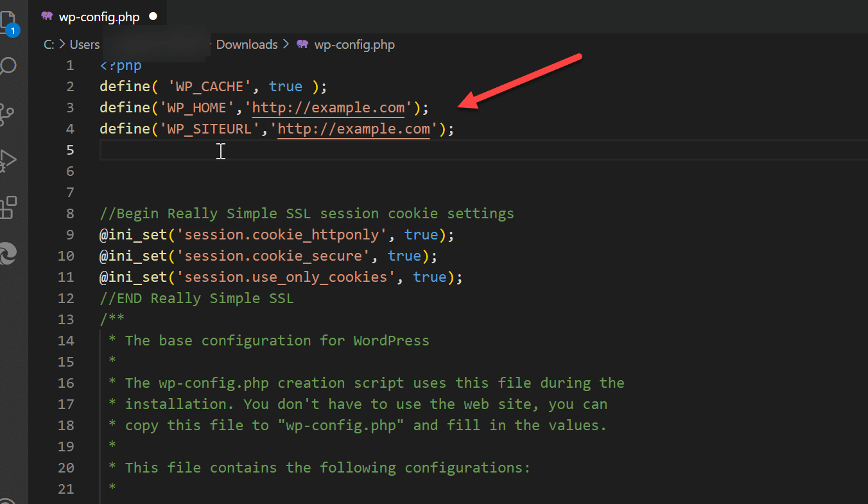
Task: Click line number 8 in the gutter
Action: 69,213
